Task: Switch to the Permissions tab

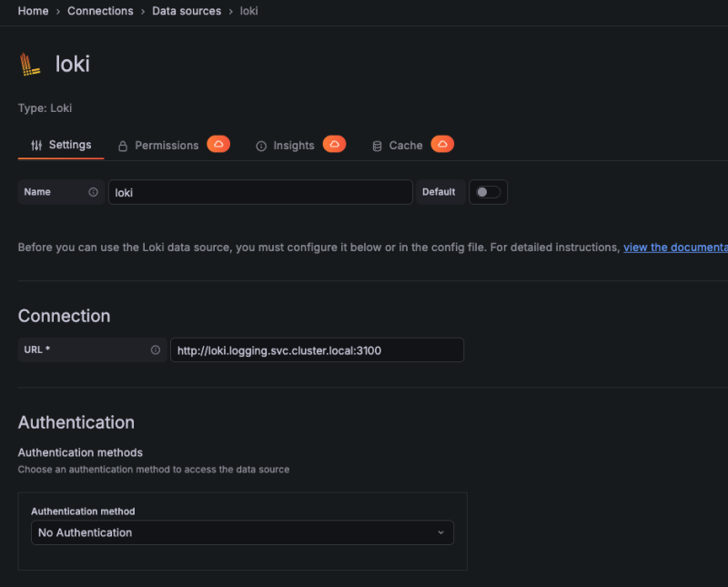Action: tap(166, 146)
